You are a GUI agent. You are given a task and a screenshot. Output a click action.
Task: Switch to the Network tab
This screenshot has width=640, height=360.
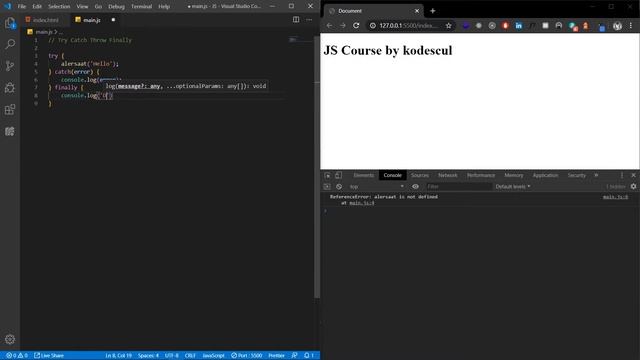(447, 175)
